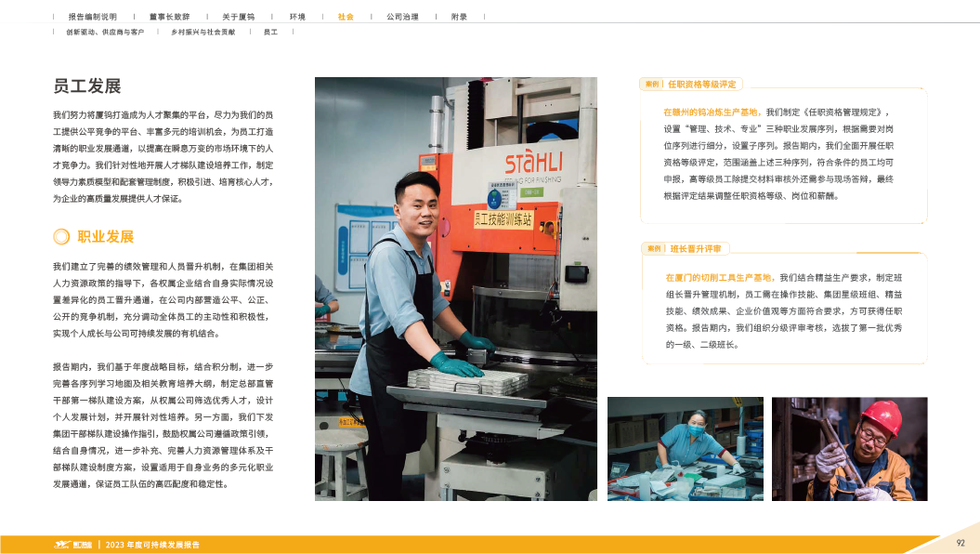Screen dimensions: 980x554
Task: Click the 任职资格等级评定 case label
Action: pyautogui.click(x=701, y=84)
